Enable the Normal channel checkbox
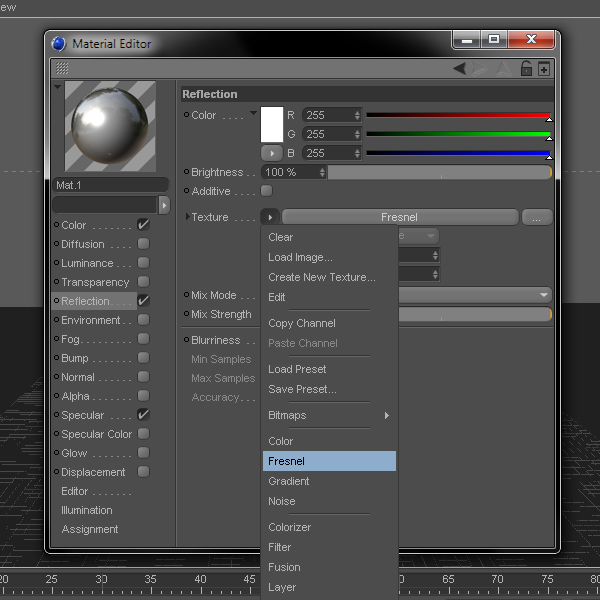The height and width of the screenshot is (600, 600). 143,377
